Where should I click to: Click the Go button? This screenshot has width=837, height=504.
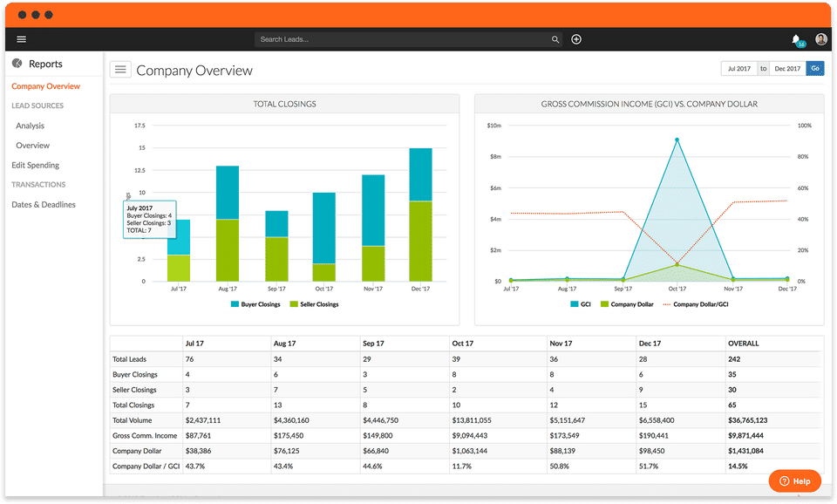815,68
